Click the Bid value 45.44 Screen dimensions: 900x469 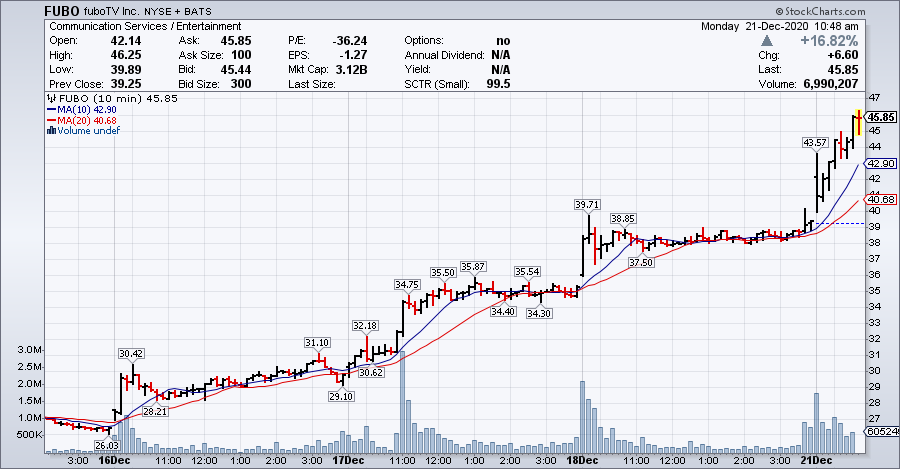236,69
